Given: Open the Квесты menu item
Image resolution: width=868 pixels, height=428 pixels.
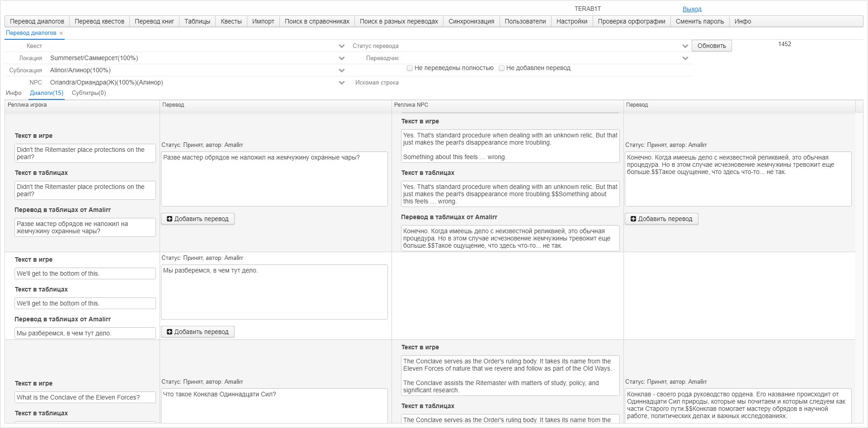Looking at the screenshot, I should pyautogui.click(x=231, y=21).
